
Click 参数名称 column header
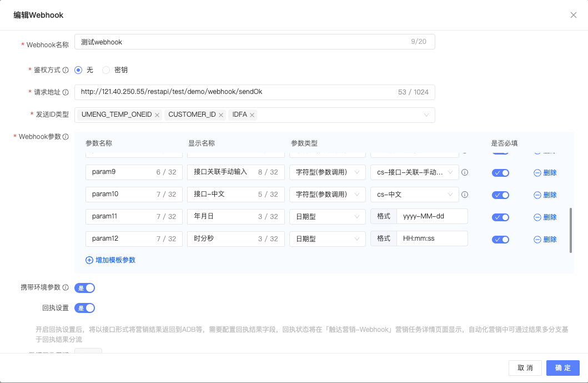(x=99, y=143)
